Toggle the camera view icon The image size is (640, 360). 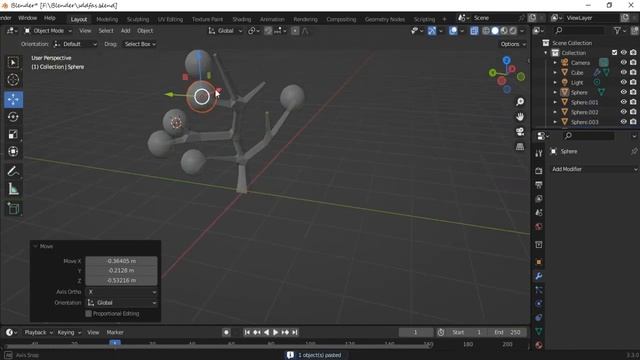520,131
